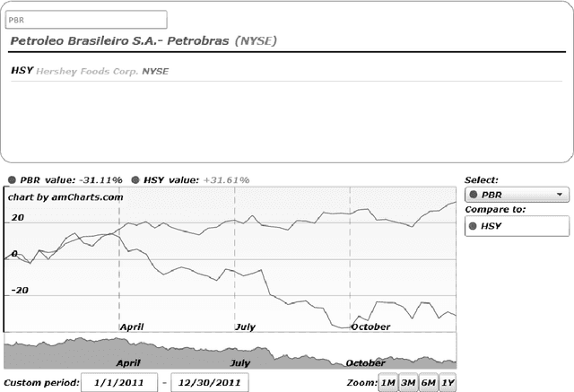Viewport: 574px width, 392px height.
Task: Click the October label on main chart axis
Action: (x=370, y=327)
